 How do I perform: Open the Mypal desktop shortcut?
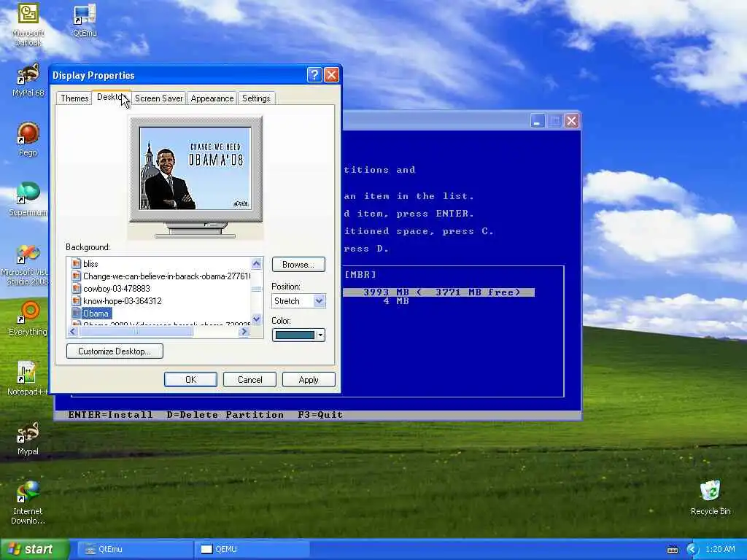coord(28,438)
